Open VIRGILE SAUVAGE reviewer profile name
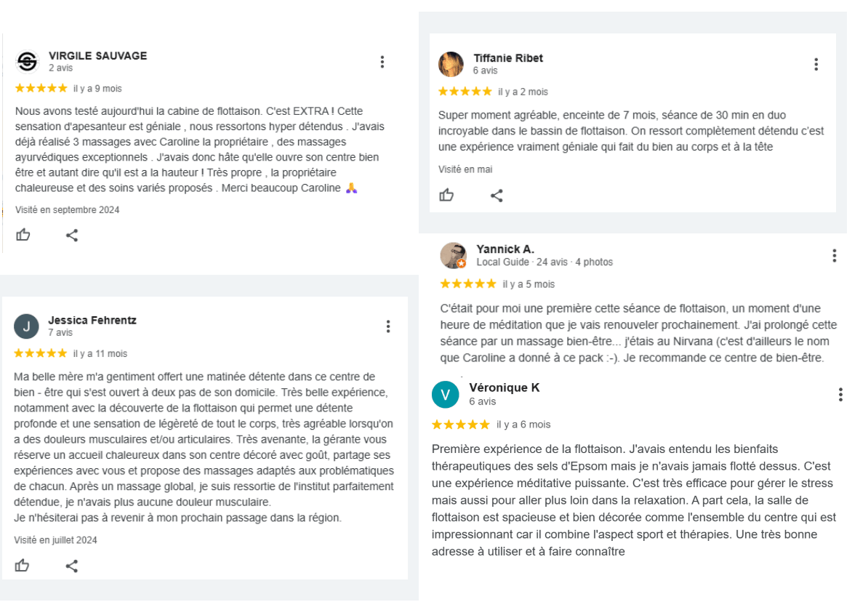 [x=97, y=56]
